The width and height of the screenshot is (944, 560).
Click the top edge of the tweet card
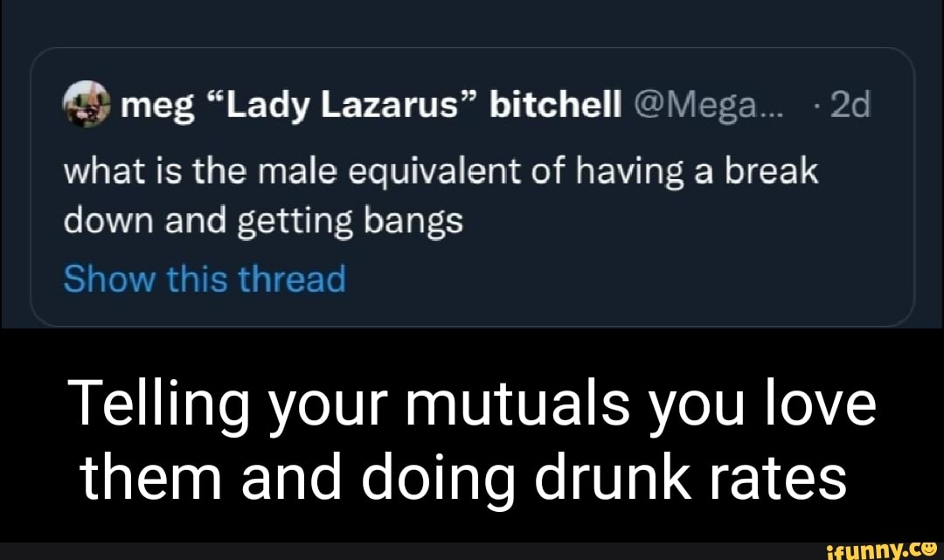472,51
